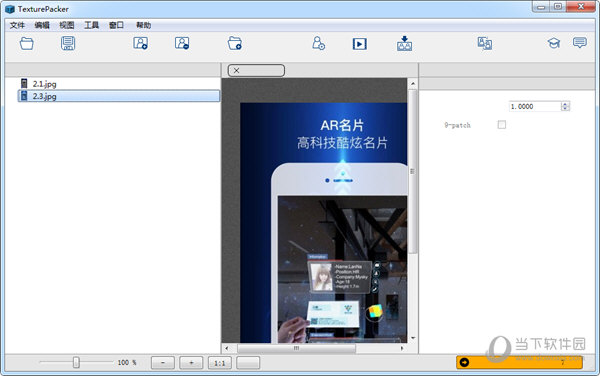Screen dimensions: 600x376
Task: Click the zoom out minus button
Action: click(x=163, y=363)
